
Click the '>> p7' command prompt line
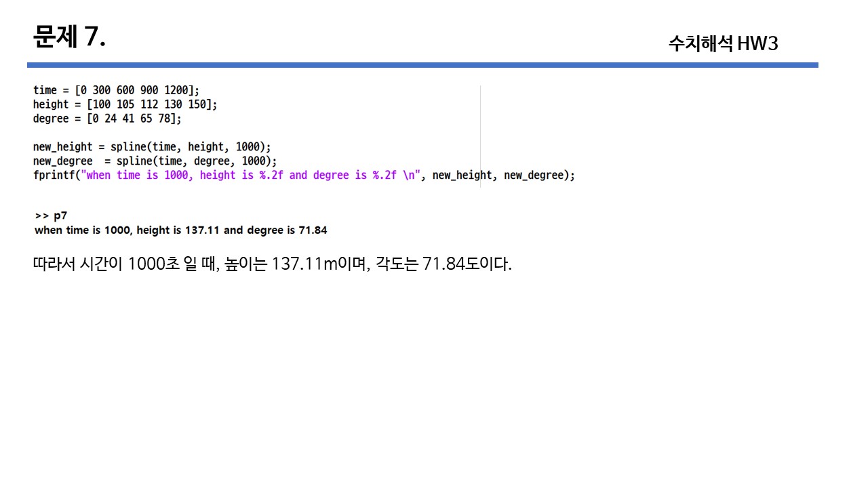tap(51, 216)
